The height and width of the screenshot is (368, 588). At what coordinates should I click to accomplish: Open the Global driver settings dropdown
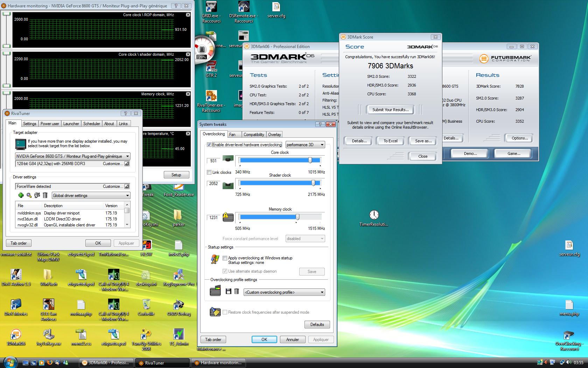tap(91, 196)
